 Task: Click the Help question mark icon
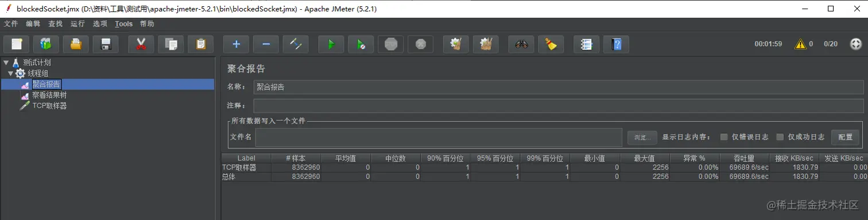(x=616, y=44)
